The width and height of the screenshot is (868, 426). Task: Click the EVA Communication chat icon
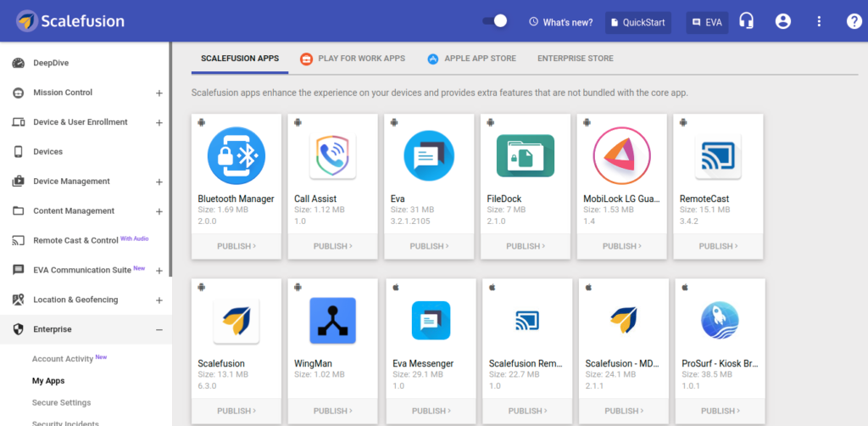[19, 270]
